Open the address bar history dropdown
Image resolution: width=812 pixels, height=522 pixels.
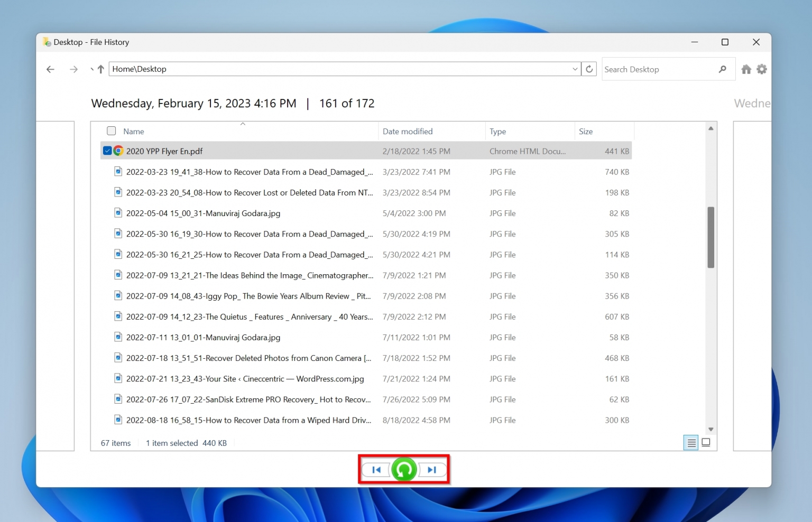click(x=575, y=69)
